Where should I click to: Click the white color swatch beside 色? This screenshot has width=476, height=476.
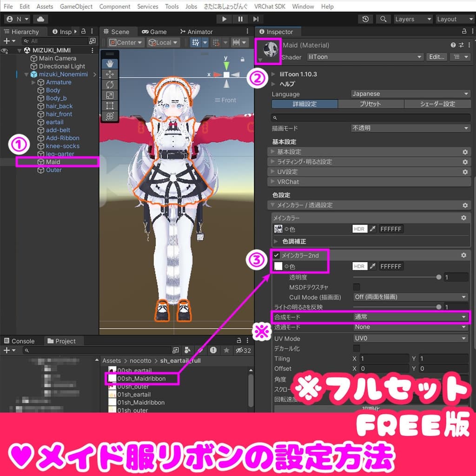point(278,266)
